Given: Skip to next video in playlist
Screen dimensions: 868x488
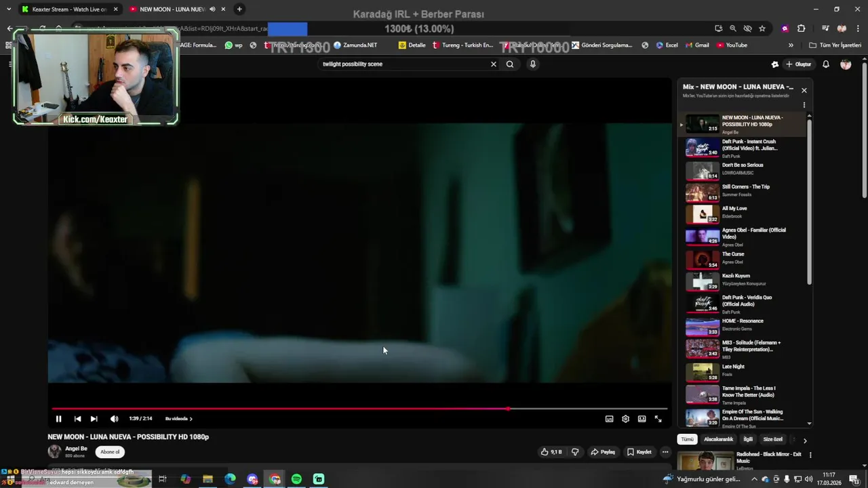Looking at the screenshot, I should coord(94,419).
